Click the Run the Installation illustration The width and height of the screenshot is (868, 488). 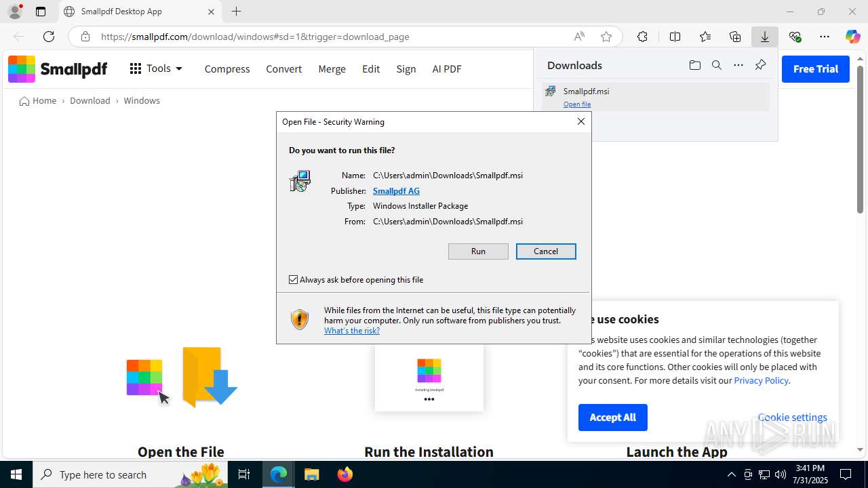[429, 378]
